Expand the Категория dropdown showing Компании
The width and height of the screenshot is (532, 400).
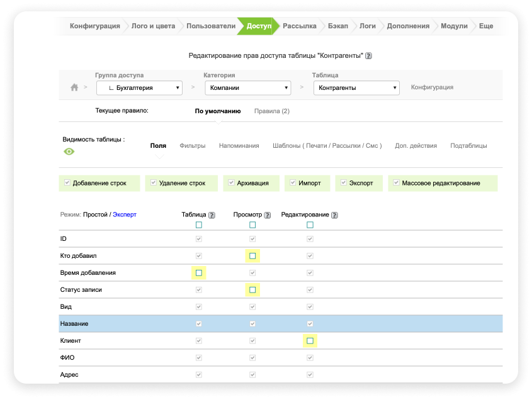(x=247, y=88)
